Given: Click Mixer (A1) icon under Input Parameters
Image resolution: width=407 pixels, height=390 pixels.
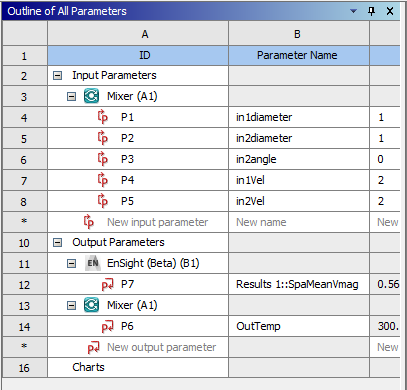Looking at the screenshot, I should coord(91,96).
